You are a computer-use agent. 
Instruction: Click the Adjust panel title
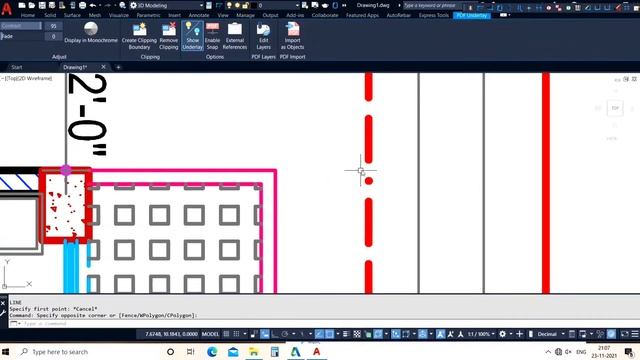pos(59,57)
